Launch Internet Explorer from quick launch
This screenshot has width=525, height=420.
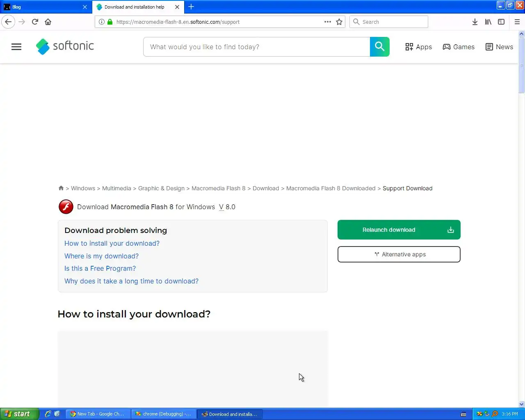tap(48, 414)
